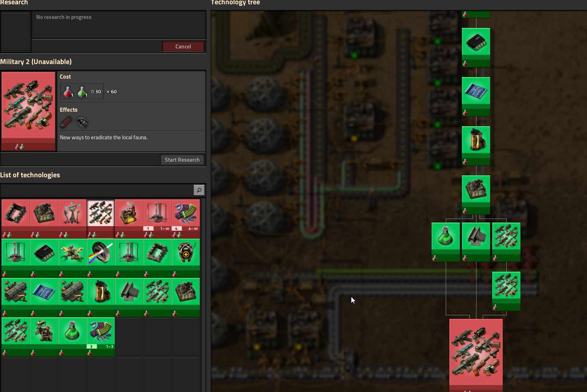Select green steel beams technology in list
This screenshot has height=392, width=587.
(129, 297)
